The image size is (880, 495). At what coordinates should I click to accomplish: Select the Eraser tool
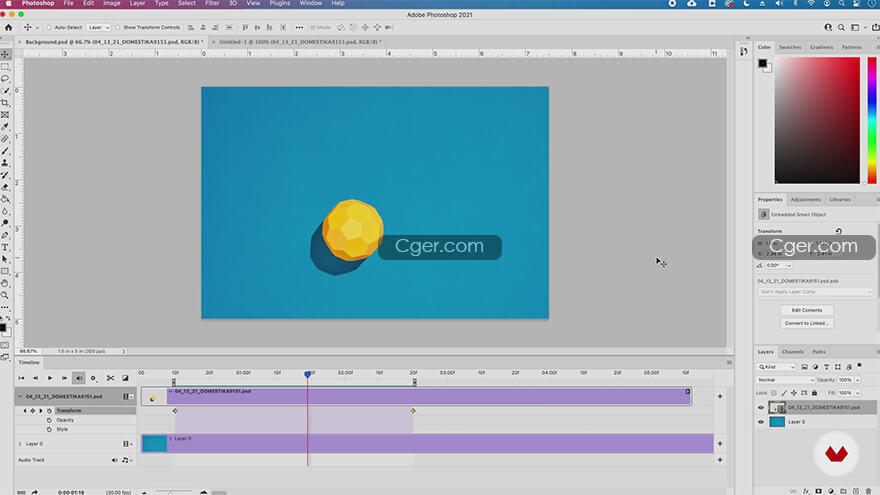(x=6, y=187)
